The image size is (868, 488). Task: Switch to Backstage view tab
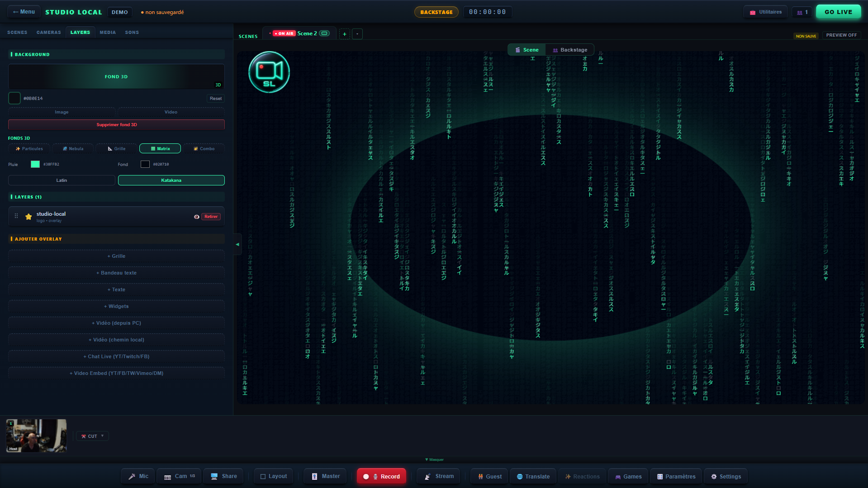(x=569, y=50)
